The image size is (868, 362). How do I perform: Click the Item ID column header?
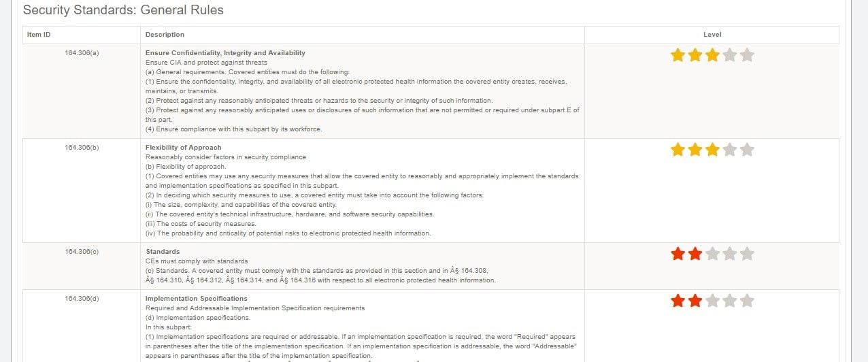[39, 35]
